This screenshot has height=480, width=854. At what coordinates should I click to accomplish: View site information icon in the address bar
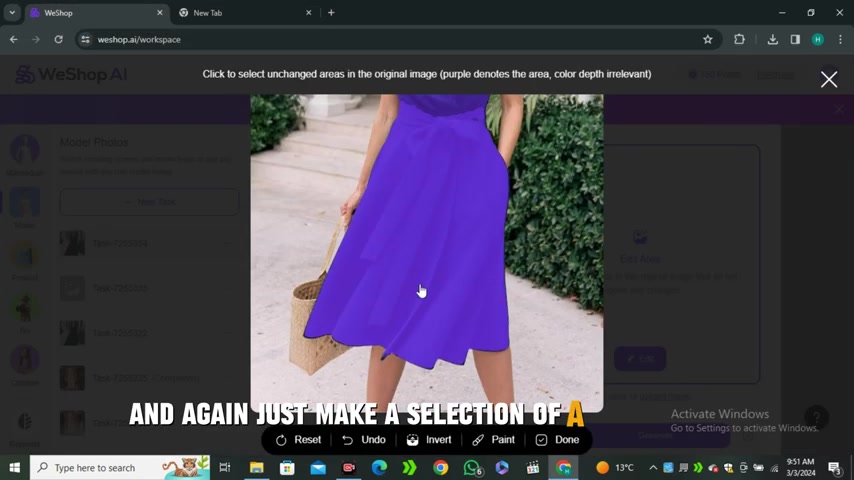(86, 39)
